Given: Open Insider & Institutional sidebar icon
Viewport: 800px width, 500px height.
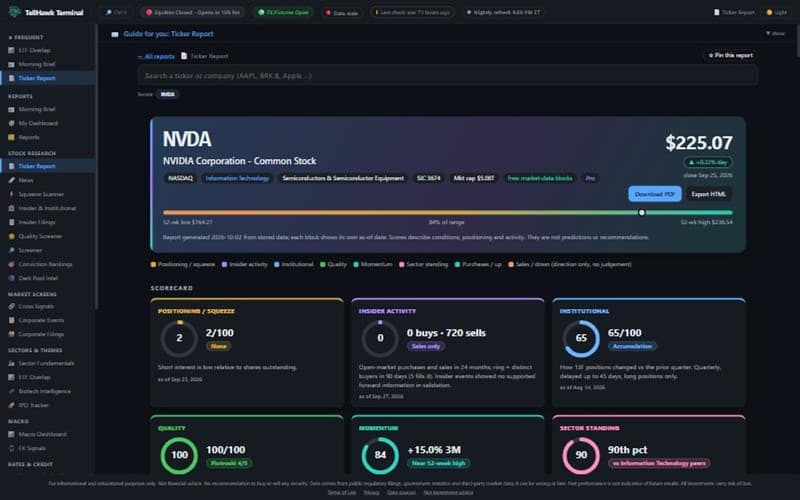Looking at the screenshot, I should tap(11, 208).
